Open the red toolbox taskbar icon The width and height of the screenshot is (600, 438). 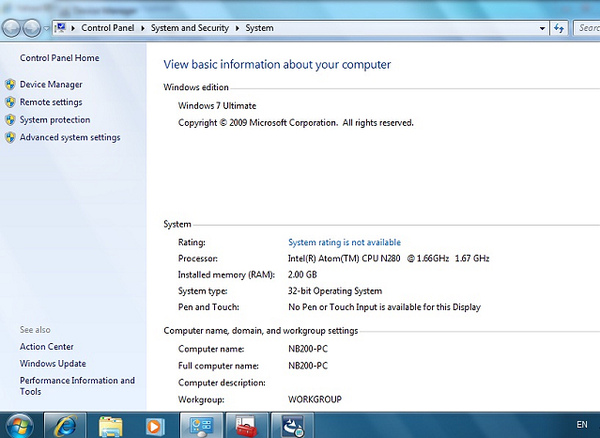(x=247, y=426)
